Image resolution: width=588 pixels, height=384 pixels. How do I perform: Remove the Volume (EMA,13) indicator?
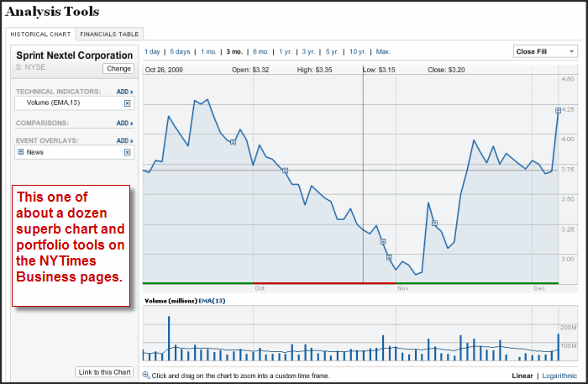127,103
